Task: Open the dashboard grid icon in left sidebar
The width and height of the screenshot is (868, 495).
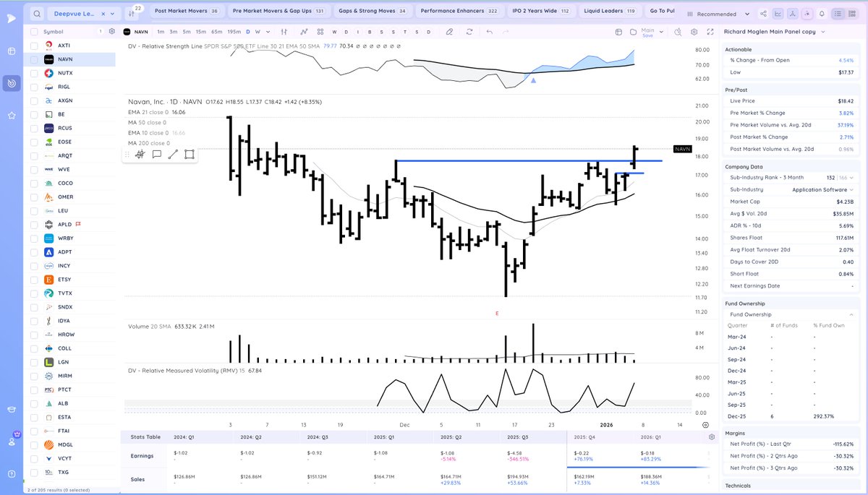Action: [x=12, y=51]
